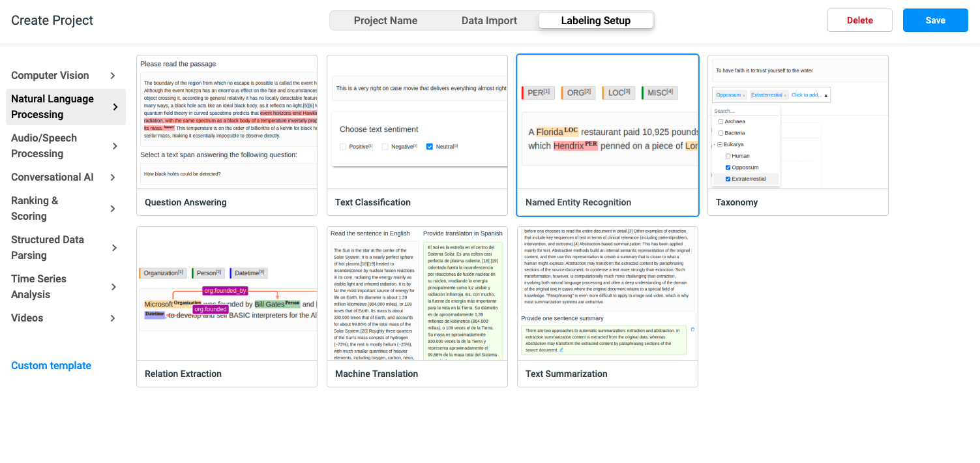The width and height of the screenshot is (980, 463).
Task: Select the PER entity label
Action: (538, 93)
